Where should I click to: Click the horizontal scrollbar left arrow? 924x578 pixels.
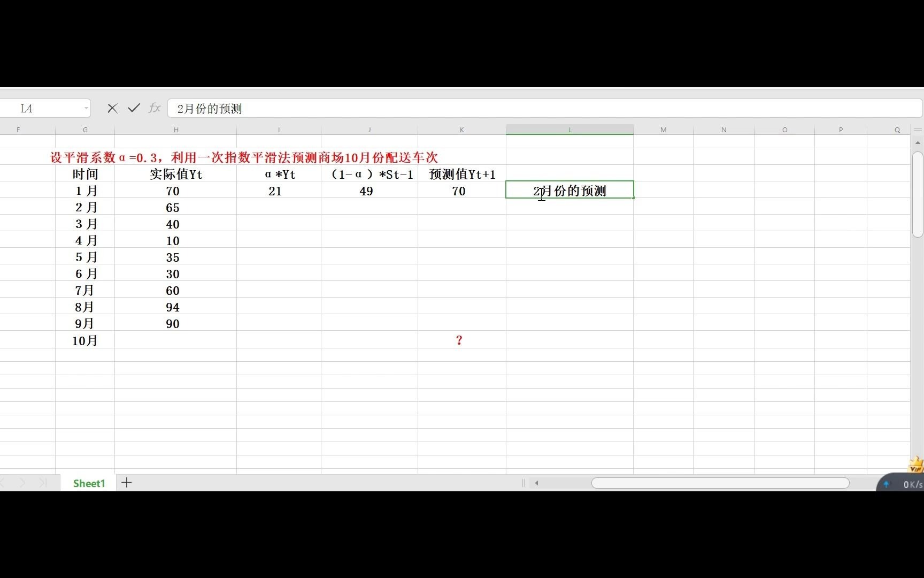[x=536, y=483]
